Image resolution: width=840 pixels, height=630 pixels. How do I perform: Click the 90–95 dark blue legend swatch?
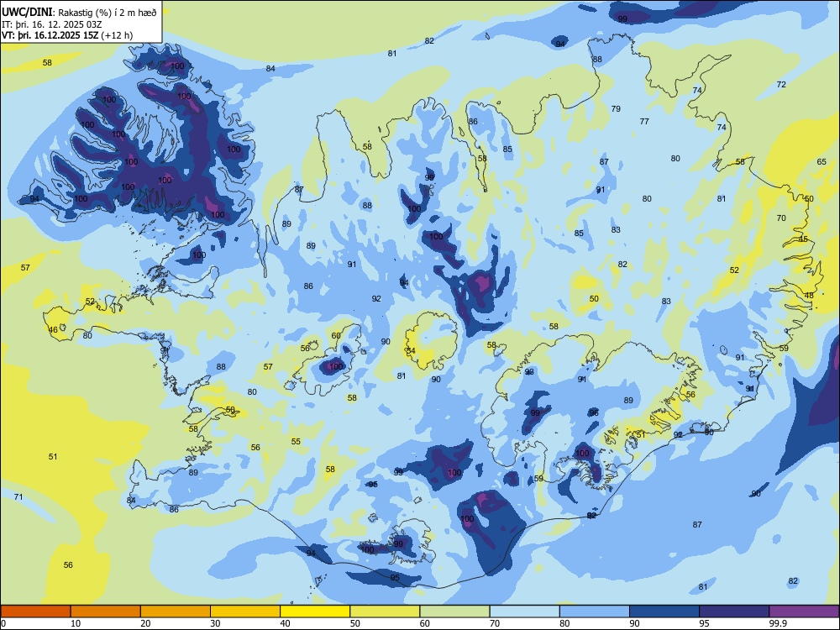[x=664, y=612]
